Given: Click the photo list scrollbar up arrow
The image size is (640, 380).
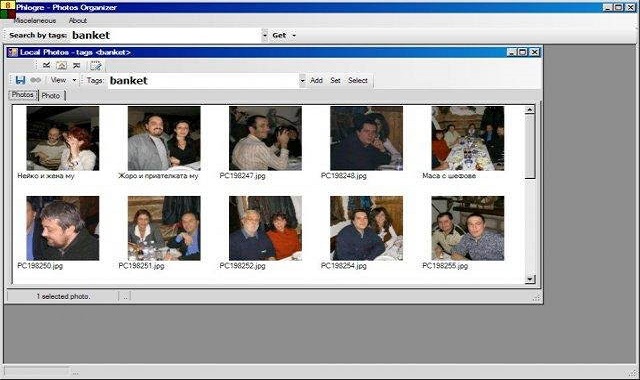Looking at the screenshot, I should pos(529,109).
